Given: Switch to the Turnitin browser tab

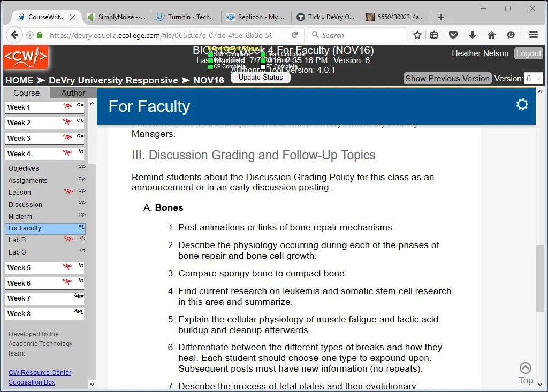Looking at the screenshot, I should pyautogui.click(x=186, y=17).
